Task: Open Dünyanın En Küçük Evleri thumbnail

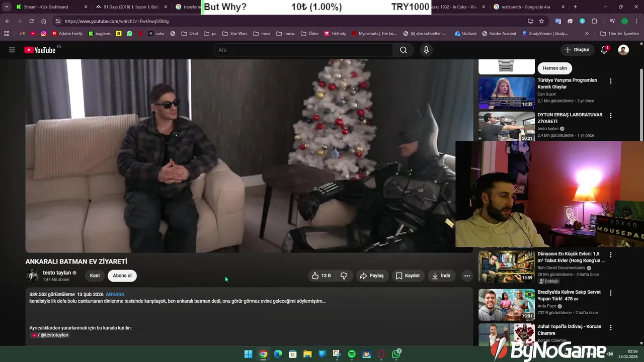Action: (506, 266)
